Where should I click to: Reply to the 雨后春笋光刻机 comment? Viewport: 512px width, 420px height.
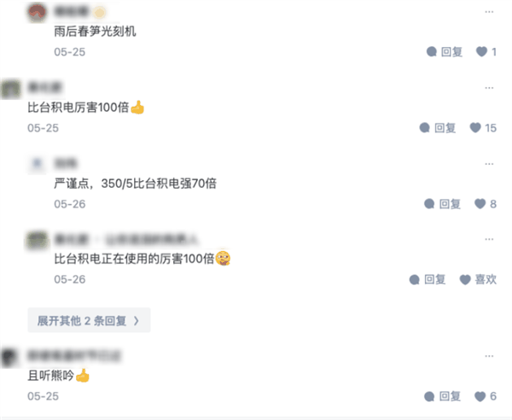(x=445, y=51)
